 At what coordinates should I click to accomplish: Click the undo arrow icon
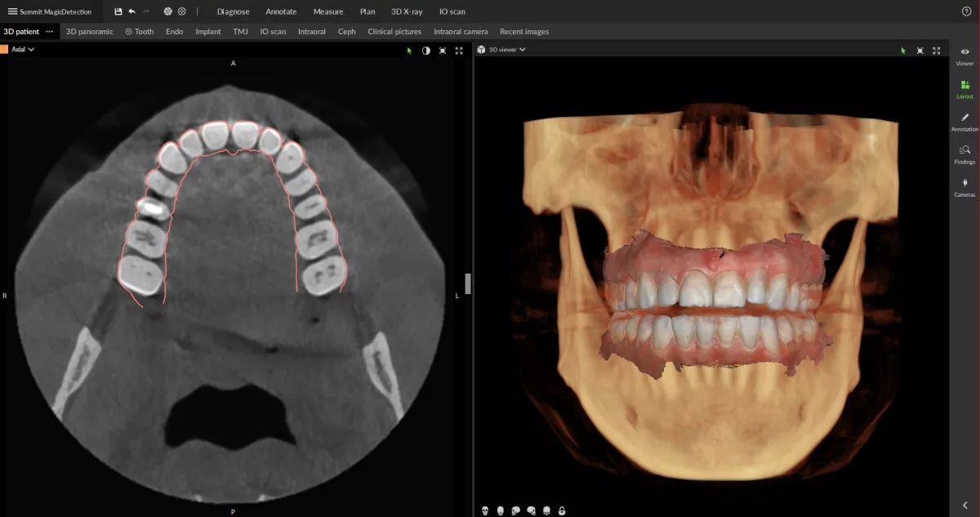pos(132,11)
